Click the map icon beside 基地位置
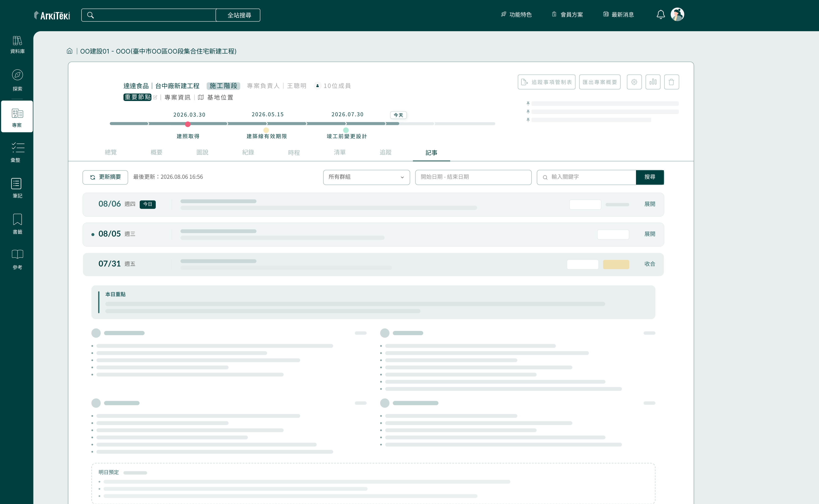The width and height of the screenshot is (819, 504). pyautogui.click(x=201, y=97)
